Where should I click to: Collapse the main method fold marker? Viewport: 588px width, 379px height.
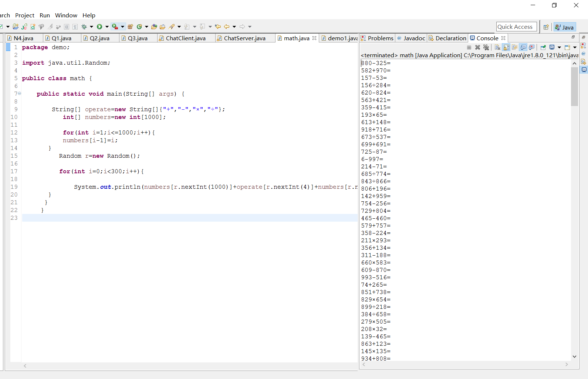20,93
